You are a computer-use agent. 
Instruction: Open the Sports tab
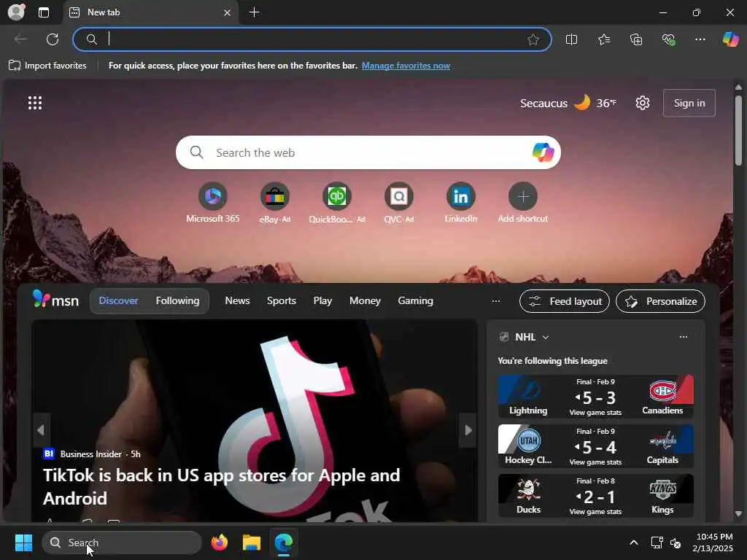pyautogui.click(x=281, y=301)
